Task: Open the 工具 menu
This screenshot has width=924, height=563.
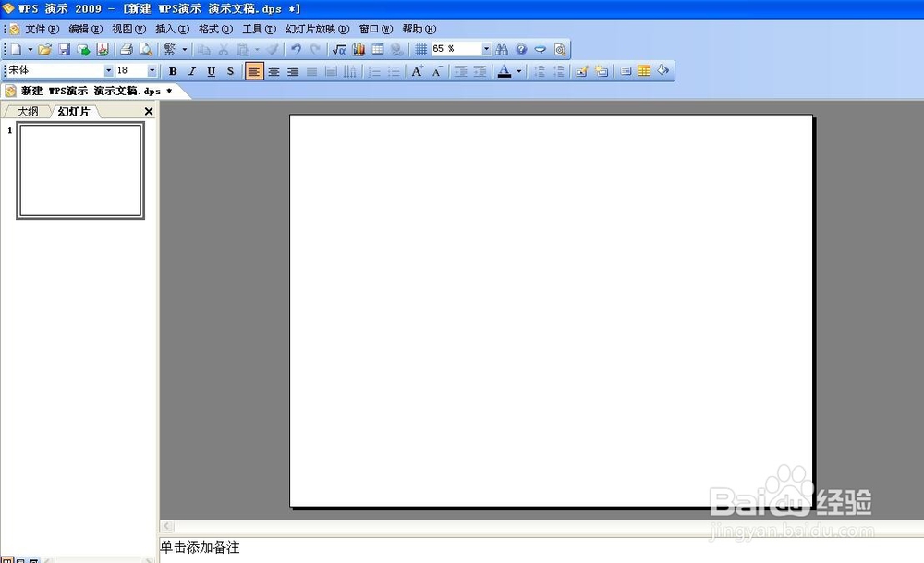Action: (x=260, y=29)
